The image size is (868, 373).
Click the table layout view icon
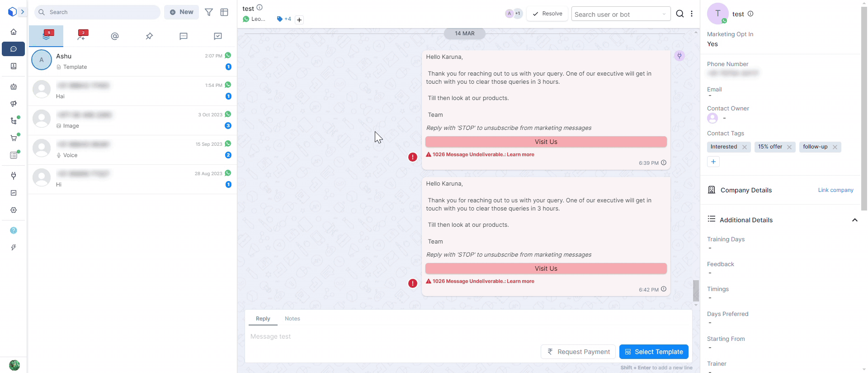point(224,12)
